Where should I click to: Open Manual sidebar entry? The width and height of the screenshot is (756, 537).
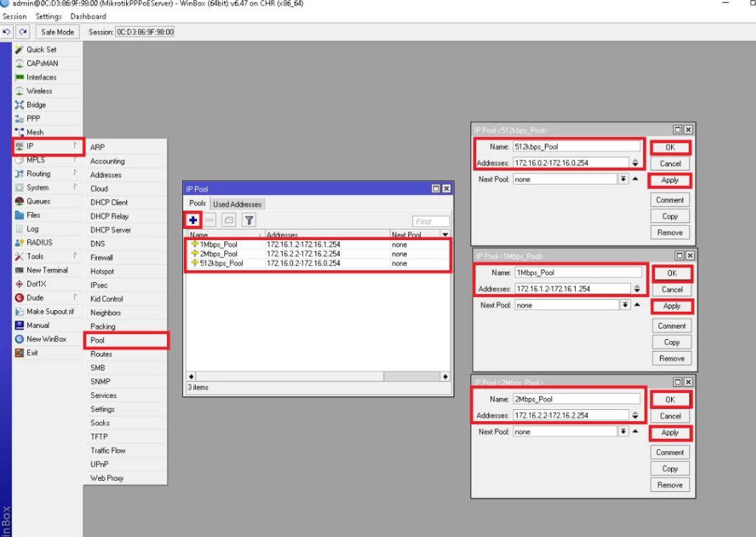tap(47, 325)
